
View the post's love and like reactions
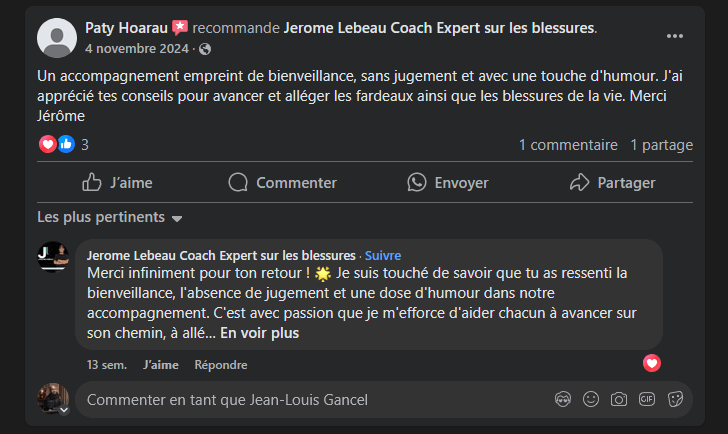57,144
